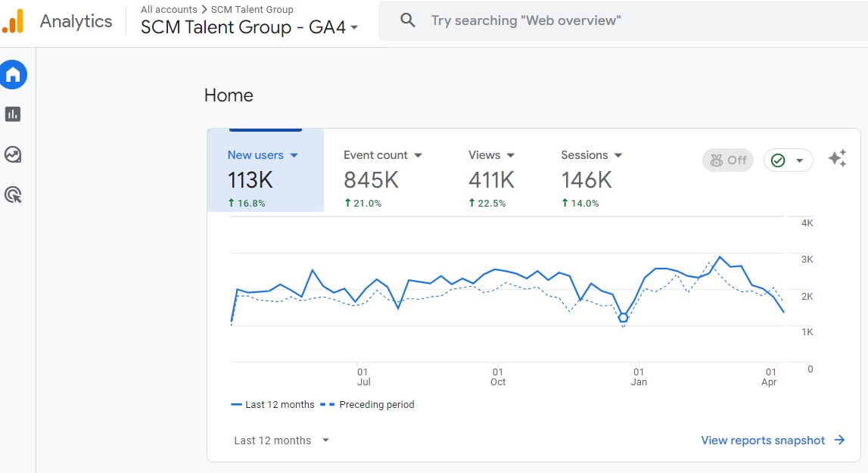This screenshot has width=868, height=473.
Task: Expand the Views metric dropdown
Action: pos(510,156)
